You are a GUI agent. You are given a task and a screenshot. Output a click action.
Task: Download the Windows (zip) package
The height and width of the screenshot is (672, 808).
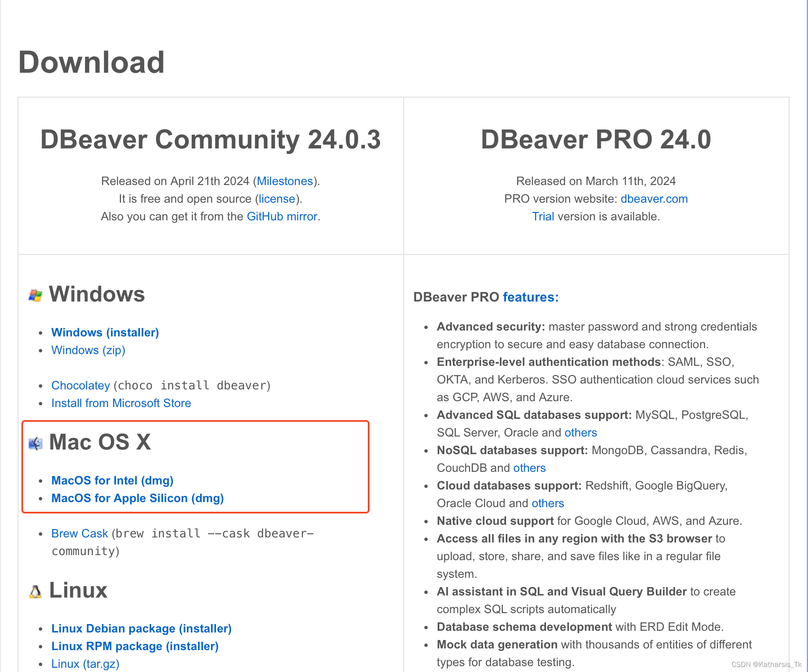(x=88, y=350)
